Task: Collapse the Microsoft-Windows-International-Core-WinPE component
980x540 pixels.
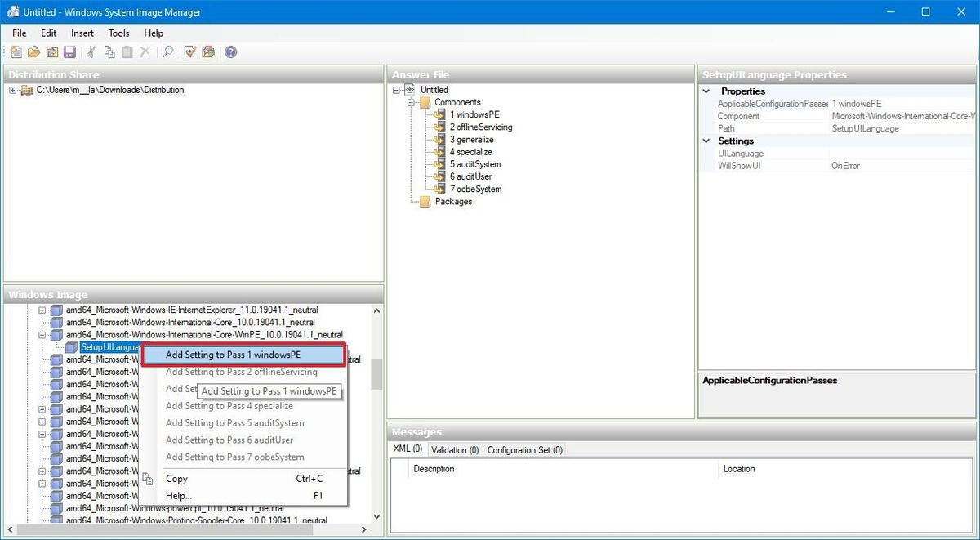Action: click(40, 334)
